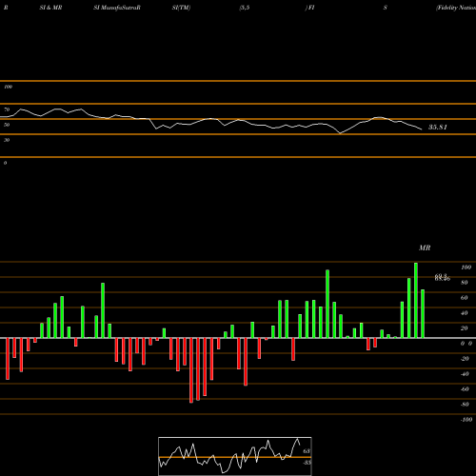Viewport: 476px width, 476px height.
Task: Click the MR axis label -40
Action: 465,374
